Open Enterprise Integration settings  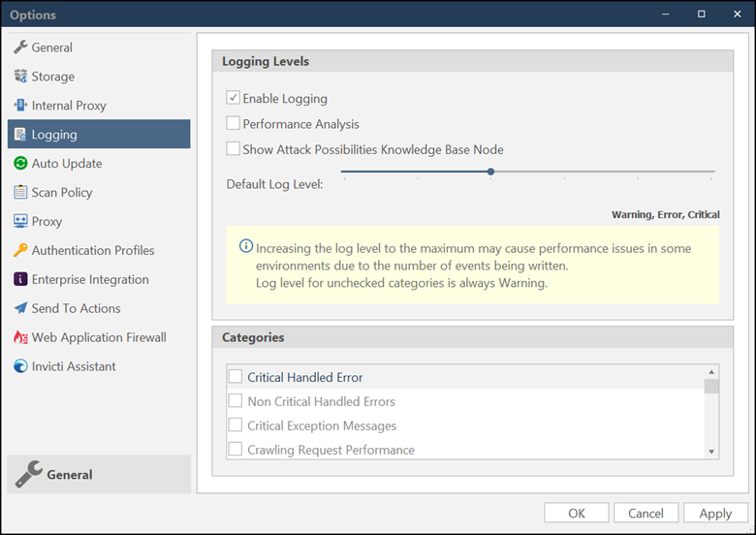point(99,279)
